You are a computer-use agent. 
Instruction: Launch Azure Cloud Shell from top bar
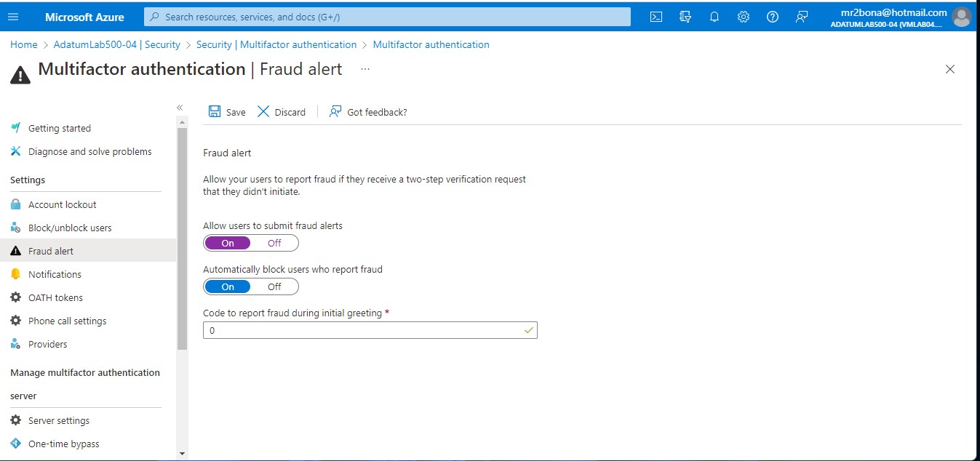coord(656,16)
